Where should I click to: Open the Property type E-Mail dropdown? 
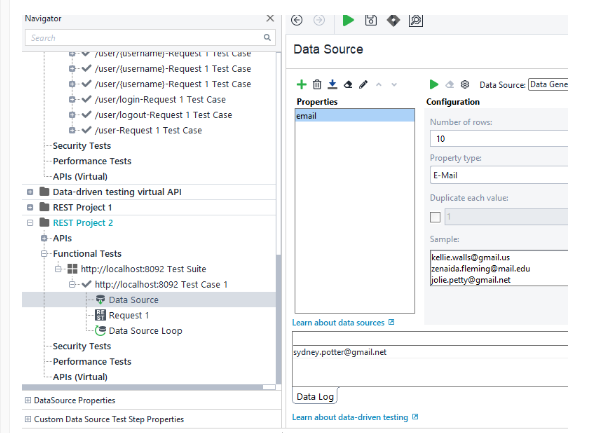coord(498,175)
